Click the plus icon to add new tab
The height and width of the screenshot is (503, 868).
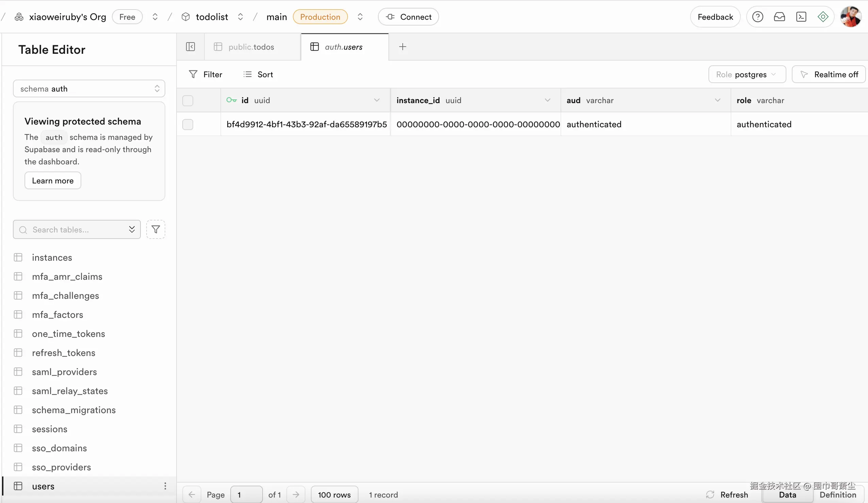pyautogui.click(x=402, y=47)
